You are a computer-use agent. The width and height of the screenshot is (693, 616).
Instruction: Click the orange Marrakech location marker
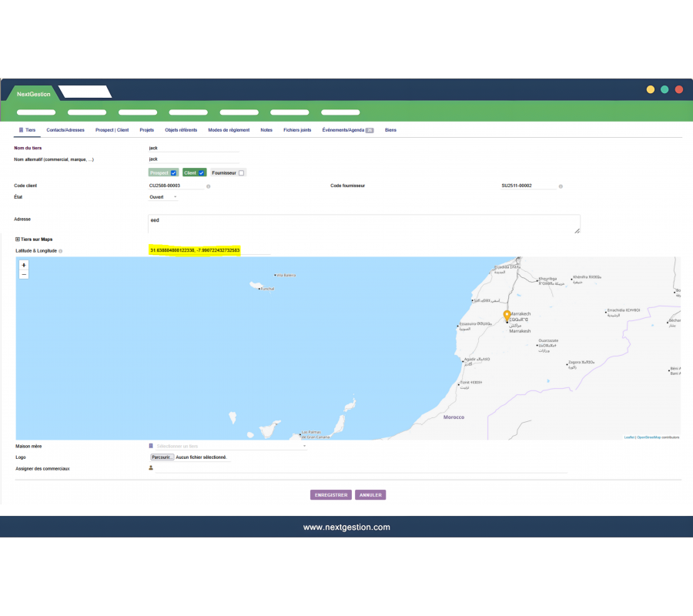tap(507, 315)
